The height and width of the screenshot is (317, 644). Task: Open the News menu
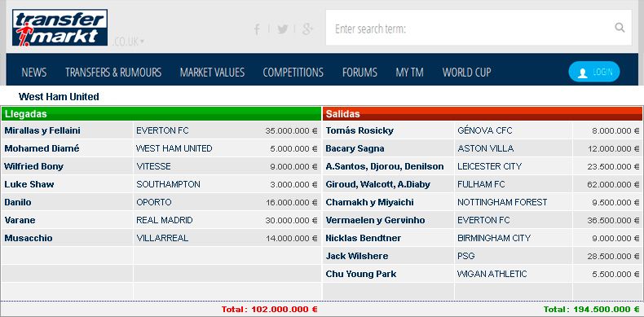point(34,73)
